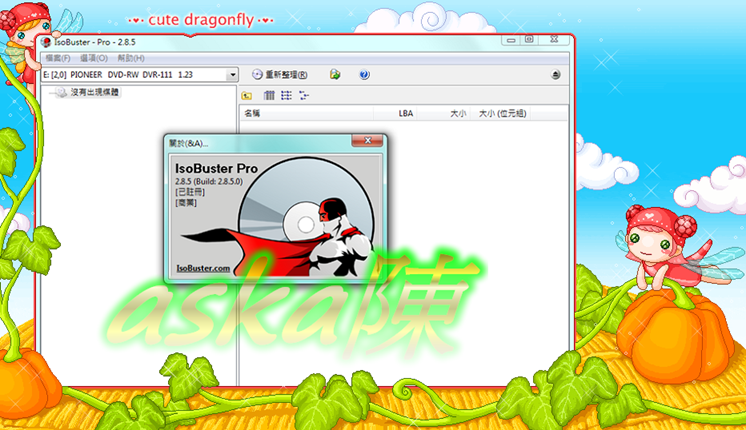Image resolution: width=746 pixels, height=430 pixels.
Task: Click the 2.8.5 build version text
Action: click(x=208, y=181)
